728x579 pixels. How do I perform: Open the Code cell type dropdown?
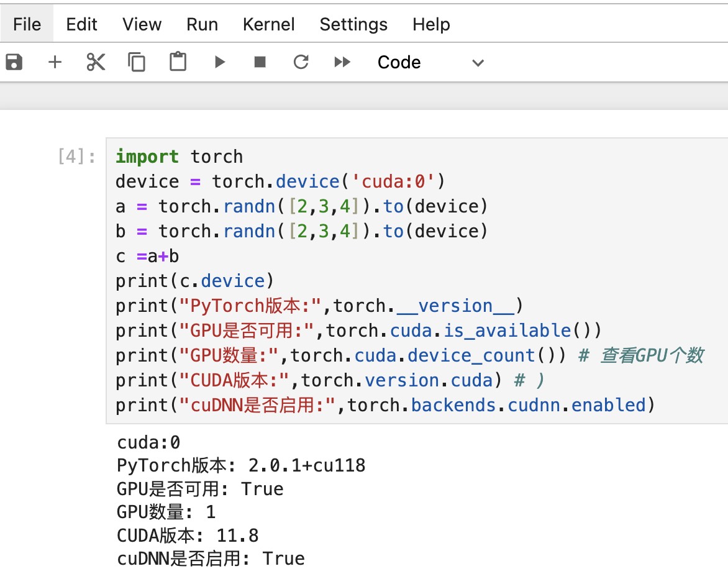(431, 62)
